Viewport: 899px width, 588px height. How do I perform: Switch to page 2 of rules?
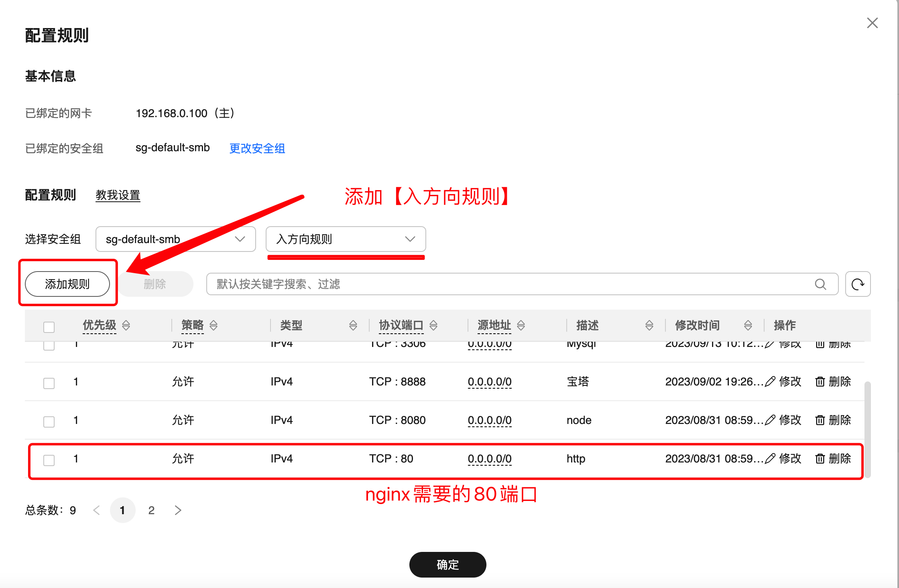tap(151, 510)
